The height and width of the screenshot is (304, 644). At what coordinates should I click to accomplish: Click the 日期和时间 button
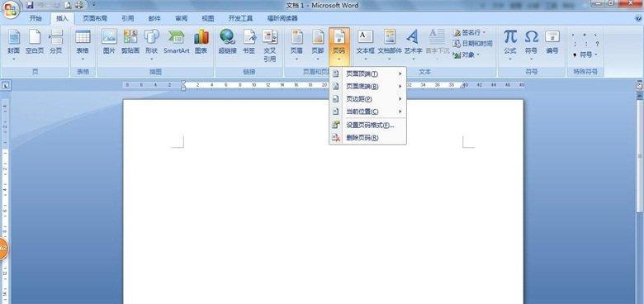[473, 44]
